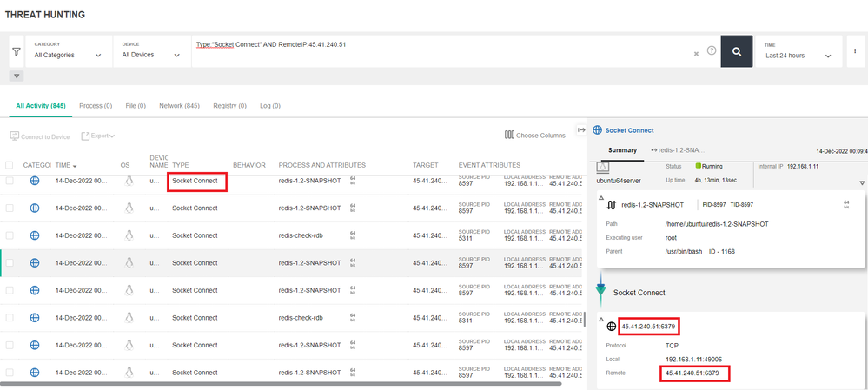Clear the search query with X

click(x=696, y=54)
